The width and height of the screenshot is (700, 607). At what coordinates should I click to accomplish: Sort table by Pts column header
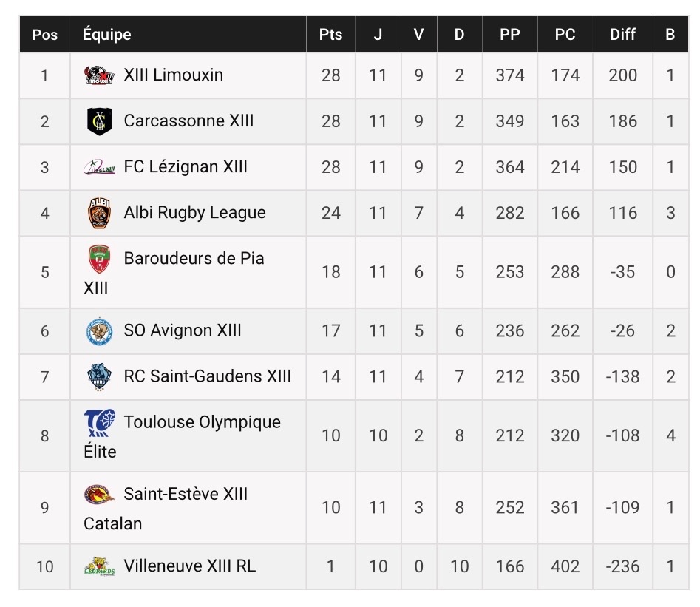tap(330, 35)
